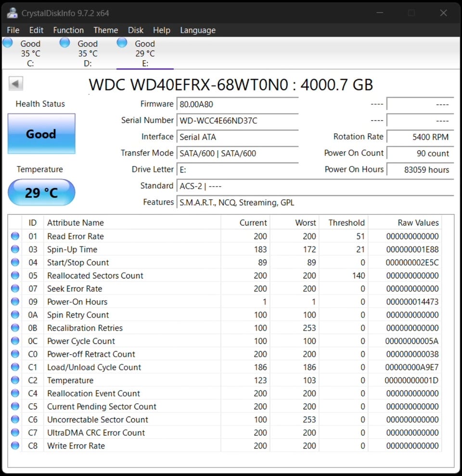Click the CrystalDiskInfo app icon in title bar
The image size is (462, 476).
tap(12, 13)
